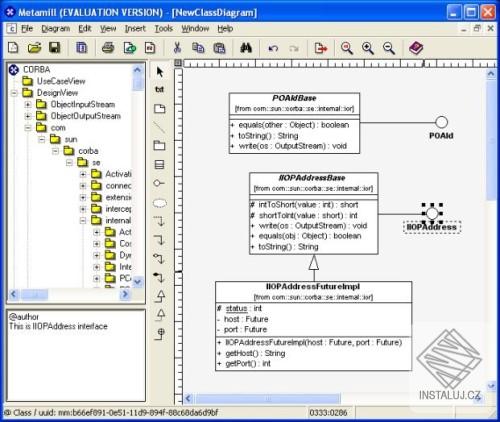Screen dimensions: 500x422
Task: Select the arrow pointer tool
Action: click(x=160, y=72)
